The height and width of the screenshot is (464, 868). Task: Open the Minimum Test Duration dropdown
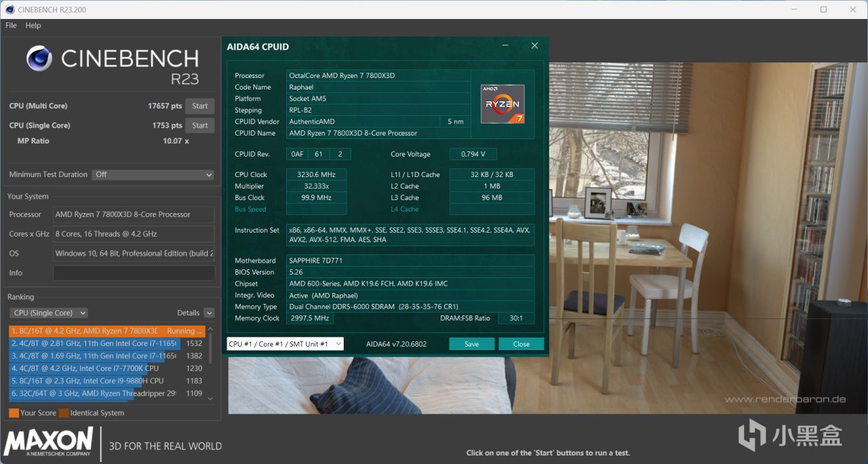coord(153,174)
